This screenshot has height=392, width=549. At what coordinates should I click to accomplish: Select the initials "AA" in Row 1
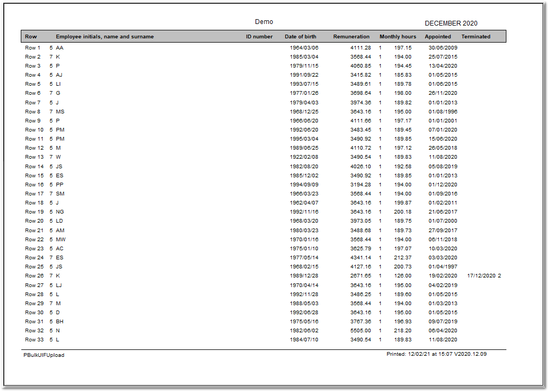coord(60,47)
